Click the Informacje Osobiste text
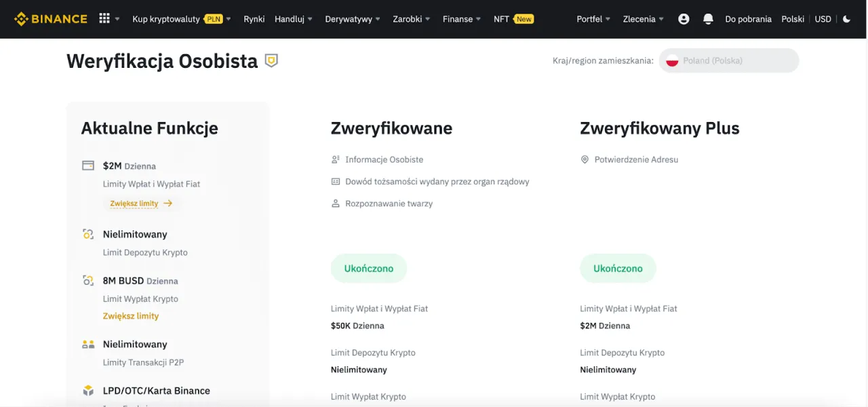Image resolution: width=868 pixels, height=407 pixels. click(x=384, y=159)
